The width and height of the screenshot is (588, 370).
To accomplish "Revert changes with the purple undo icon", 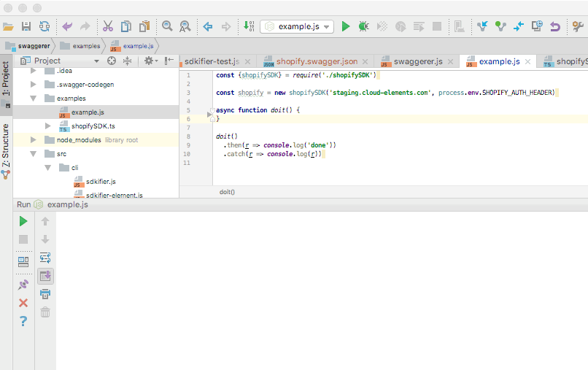I will [x=555, y=26].
